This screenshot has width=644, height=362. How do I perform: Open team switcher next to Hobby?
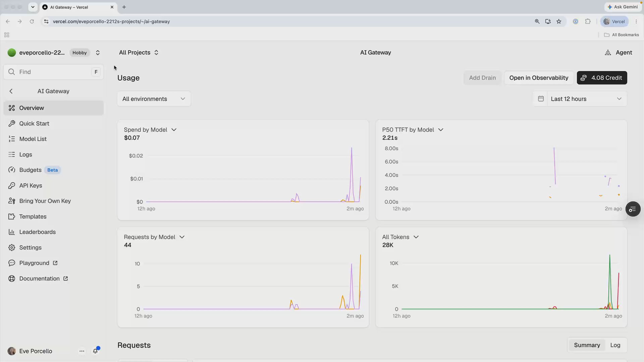pos(98,53)
